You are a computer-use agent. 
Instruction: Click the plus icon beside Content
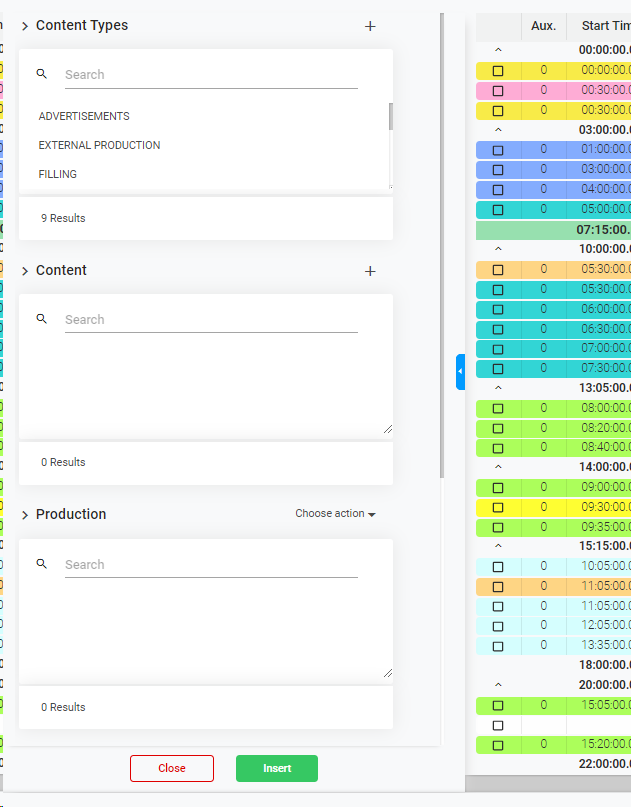370,271
